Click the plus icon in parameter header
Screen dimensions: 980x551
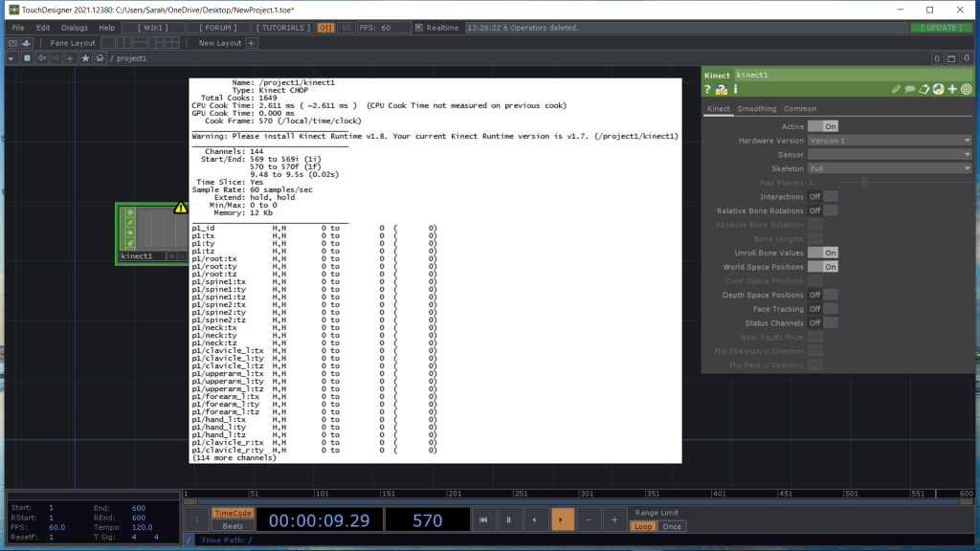point(952,89)
